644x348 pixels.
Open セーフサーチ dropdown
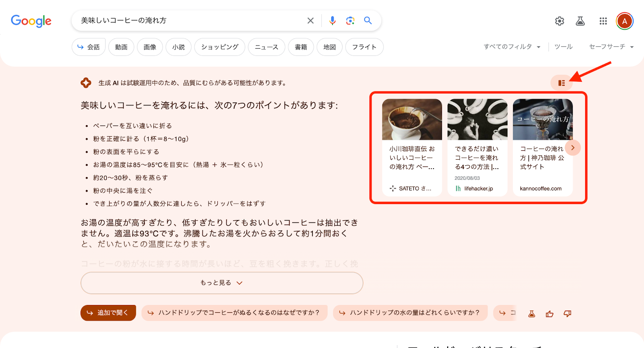coord(611,47)
